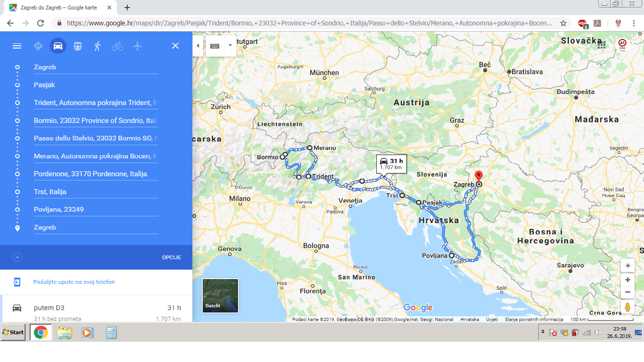Open the network signal tray icon
This screenshot has height=362, width=644.
(x=587, y=332)
